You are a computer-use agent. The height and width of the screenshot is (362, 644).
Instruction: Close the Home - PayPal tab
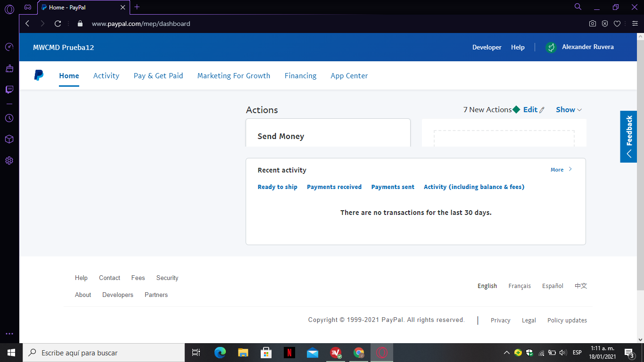123,8
